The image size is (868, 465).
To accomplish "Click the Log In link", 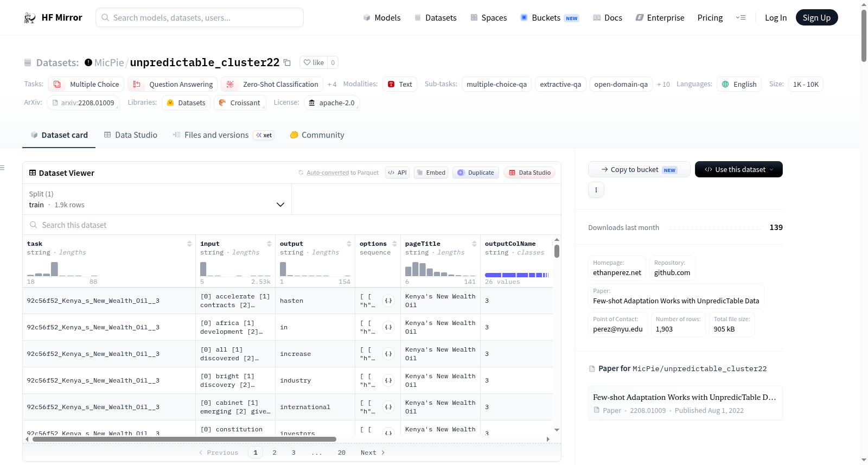I will point(776,18).
